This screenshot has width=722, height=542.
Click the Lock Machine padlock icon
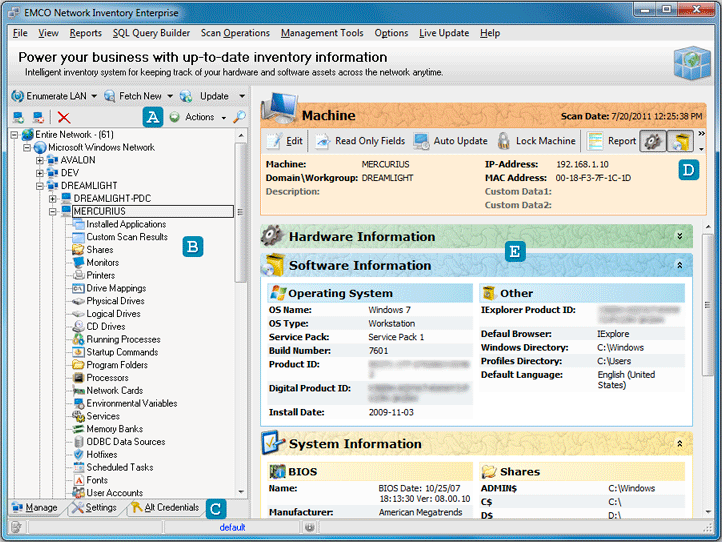click(x=504, y=141)
